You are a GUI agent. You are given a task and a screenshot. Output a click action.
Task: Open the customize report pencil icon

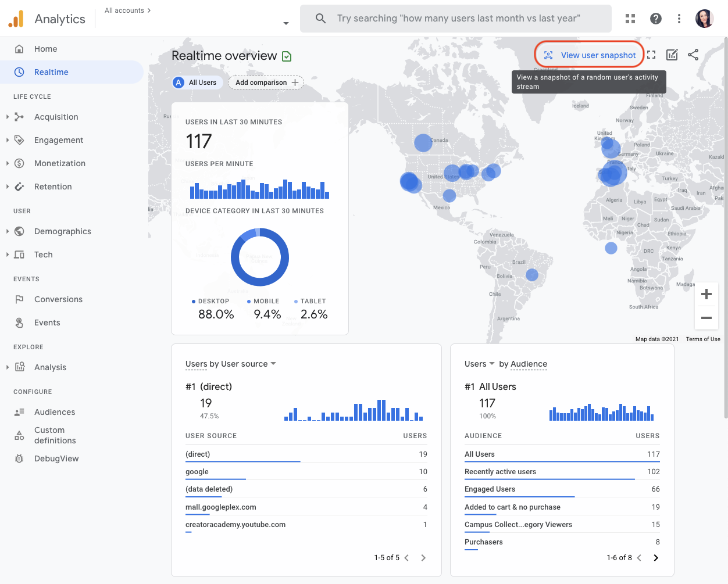click(672, 54)
